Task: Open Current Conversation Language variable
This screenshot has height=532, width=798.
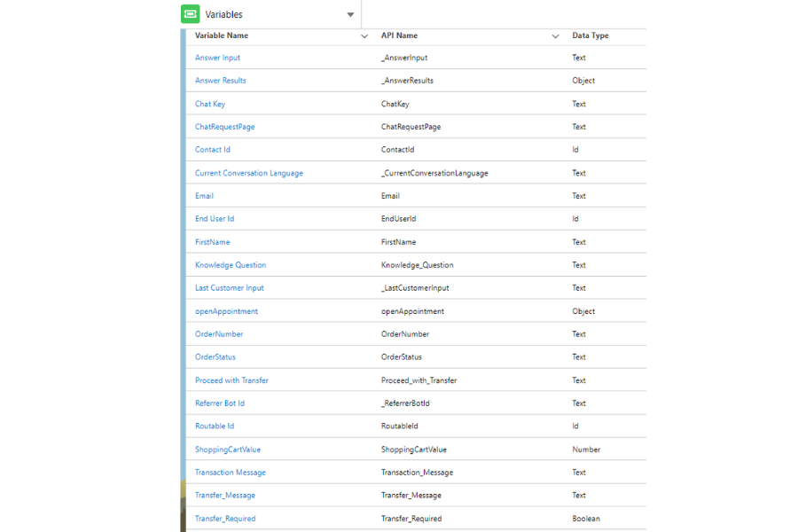Action: [249, 173]
